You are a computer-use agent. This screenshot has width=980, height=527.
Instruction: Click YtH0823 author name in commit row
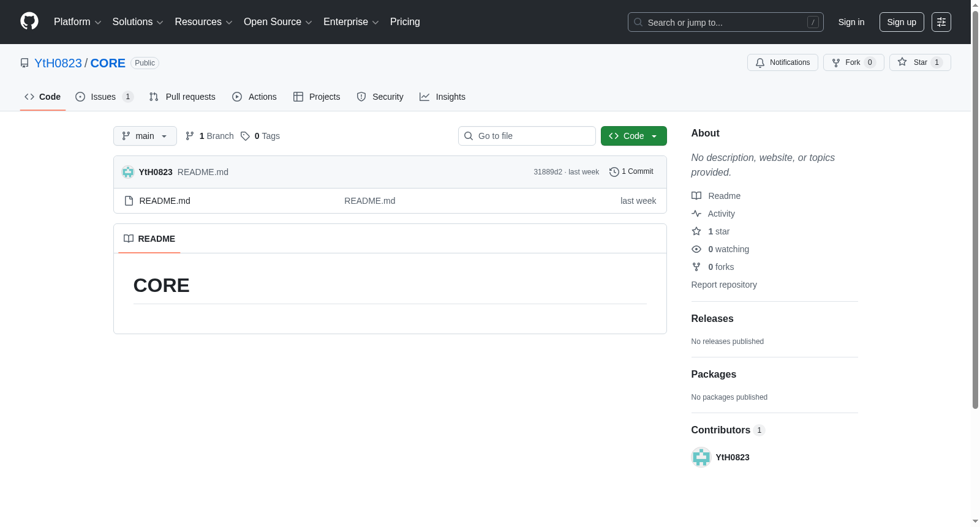156,172
